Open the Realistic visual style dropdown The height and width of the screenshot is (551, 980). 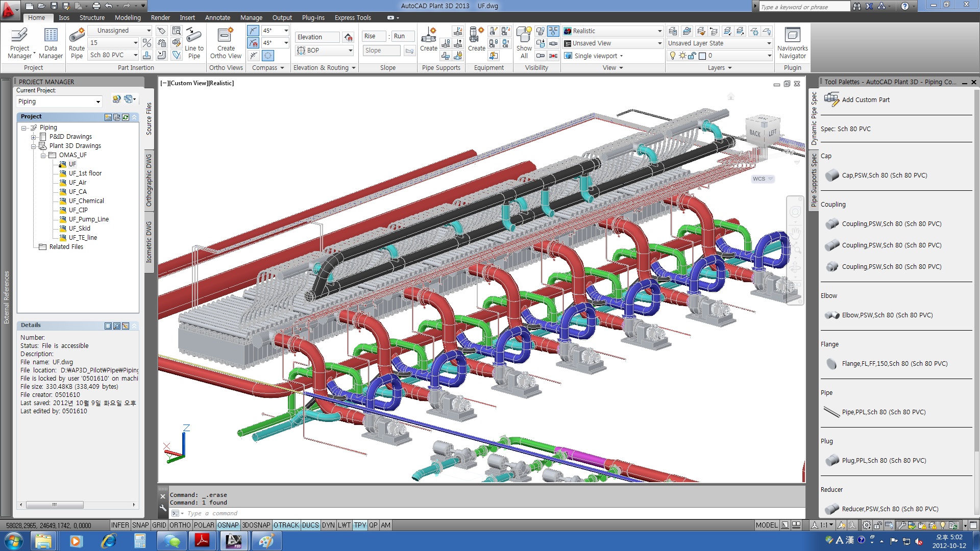[659, 31]
